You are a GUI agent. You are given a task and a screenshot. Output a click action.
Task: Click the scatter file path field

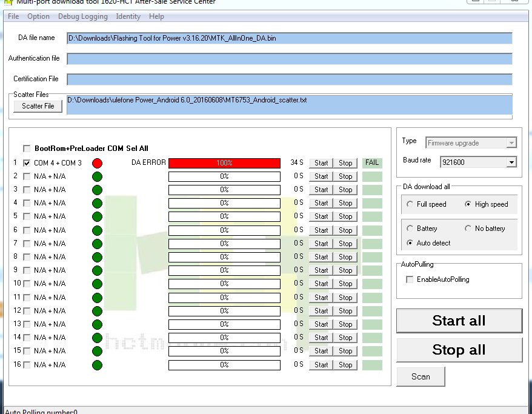[290, 105]
